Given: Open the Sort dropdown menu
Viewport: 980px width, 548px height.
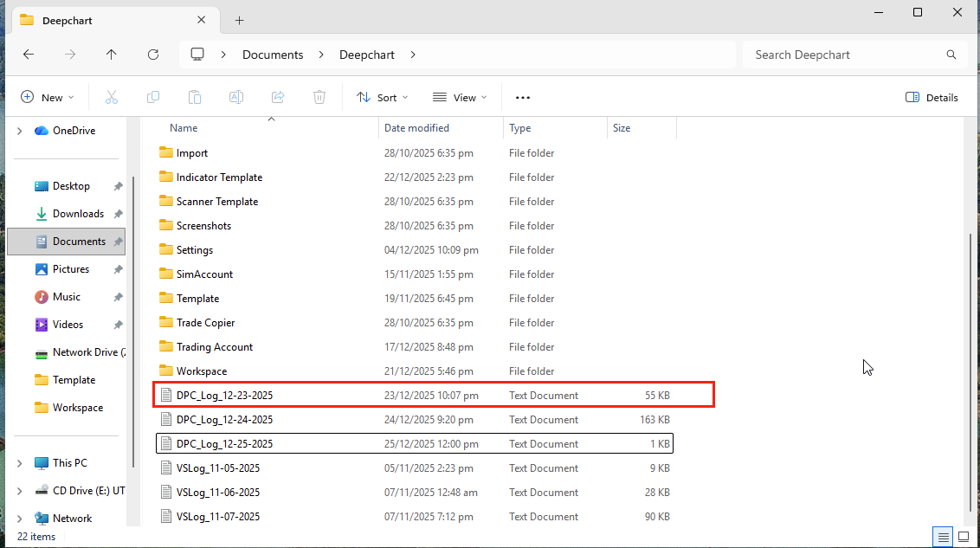Looking at the screenshot, I should (x=383, y=98).
